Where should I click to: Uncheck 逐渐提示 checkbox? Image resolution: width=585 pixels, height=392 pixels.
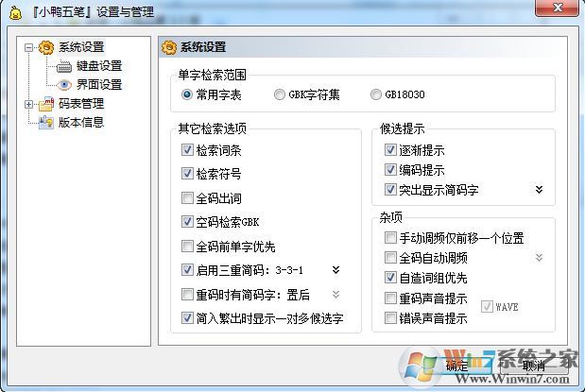tap(390, 150)
